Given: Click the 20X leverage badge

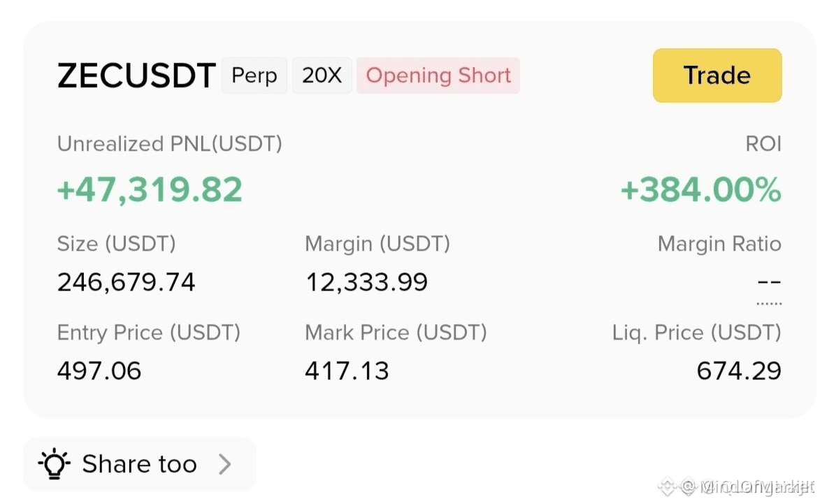Looking at the screenshot, I should (322, 75).
